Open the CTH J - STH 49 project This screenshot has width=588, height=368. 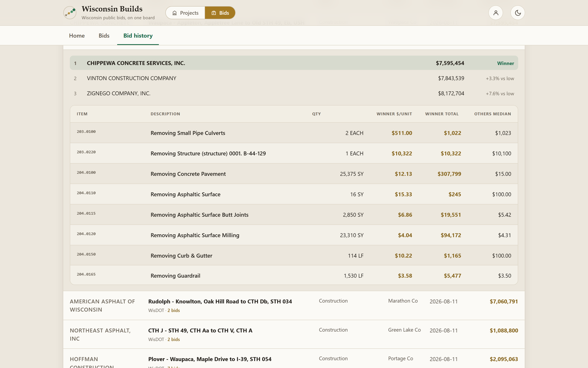tap(200, 330)
